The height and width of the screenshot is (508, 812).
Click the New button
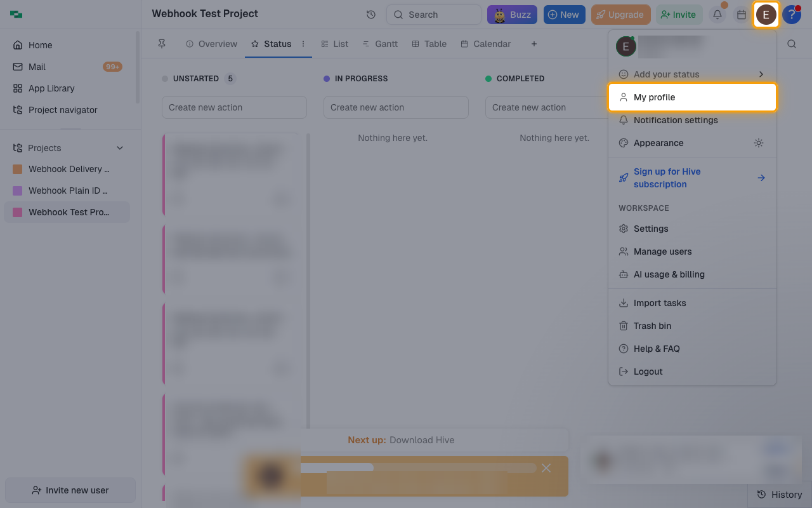pos(565,15)
